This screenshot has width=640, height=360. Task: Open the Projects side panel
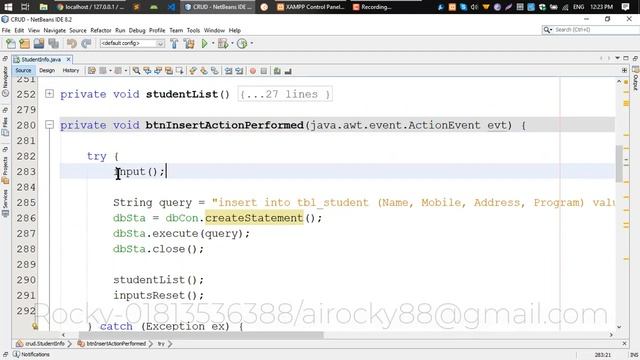[5, 170]
